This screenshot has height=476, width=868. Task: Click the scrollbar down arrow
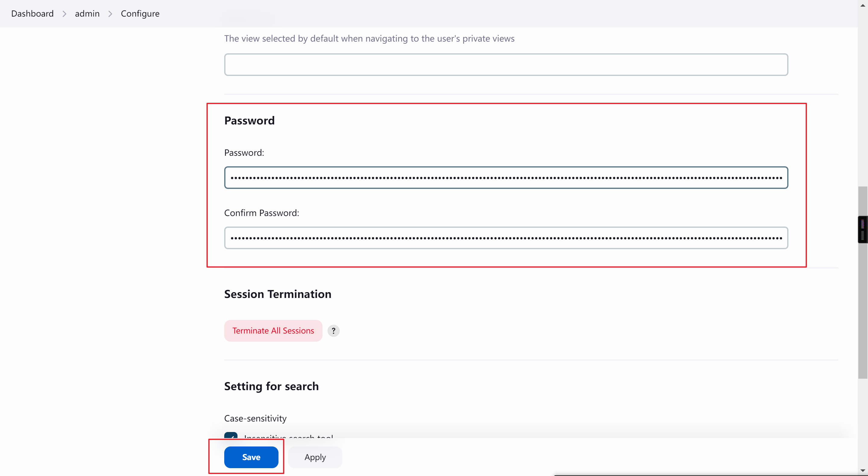[x=863, y=470]
